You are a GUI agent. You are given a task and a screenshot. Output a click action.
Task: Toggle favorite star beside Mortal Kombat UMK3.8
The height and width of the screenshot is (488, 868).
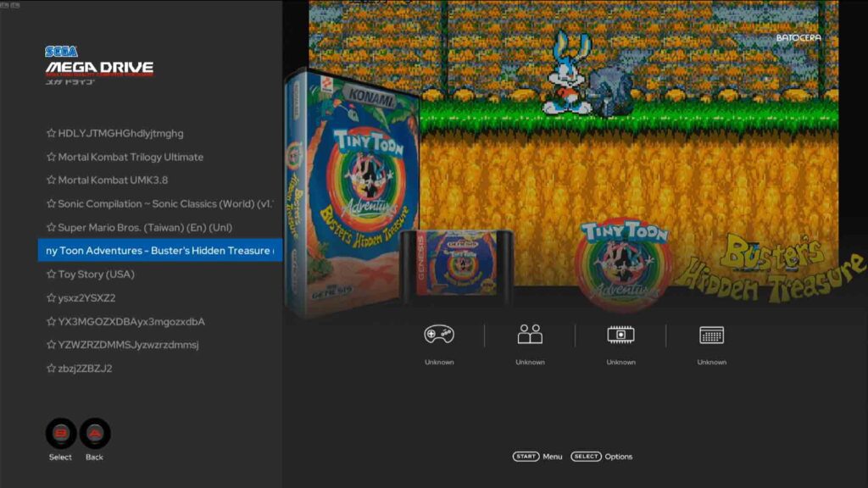click(x=52, y=180)
